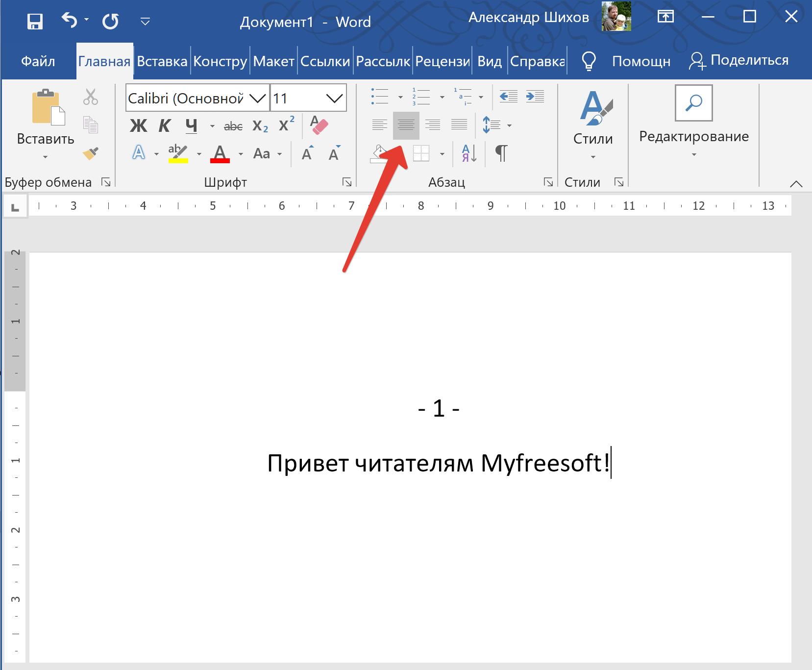Screen dimensions: 812x670
Task: Switch to the Справка tab
Action: (537, 61)
